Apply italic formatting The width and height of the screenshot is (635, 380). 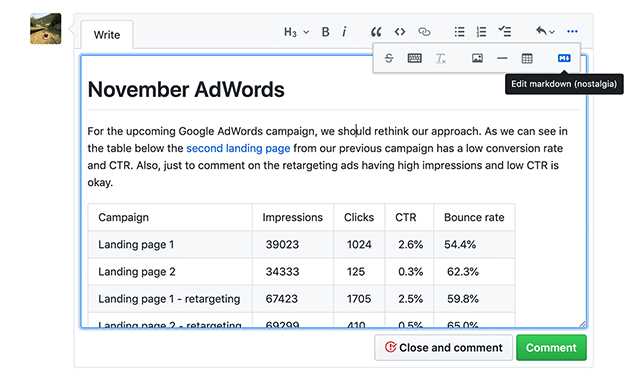coord(344,32)
